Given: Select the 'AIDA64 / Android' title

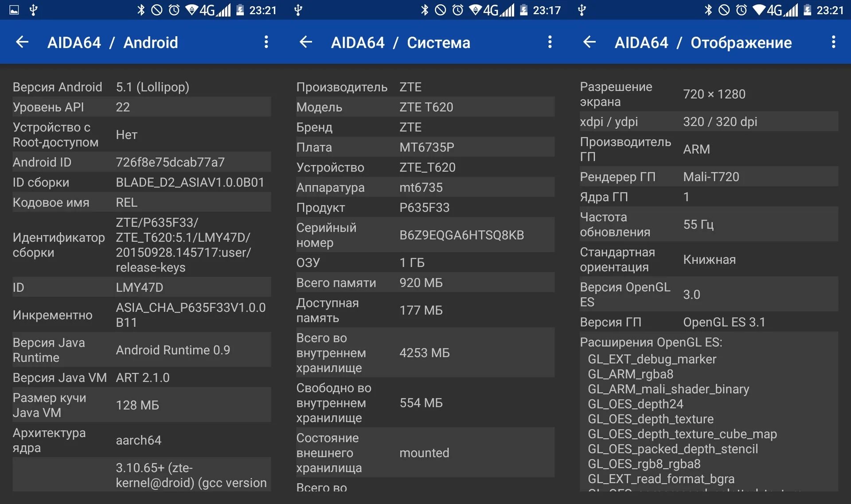Looking at the screenshot, I should click(113, 43).
